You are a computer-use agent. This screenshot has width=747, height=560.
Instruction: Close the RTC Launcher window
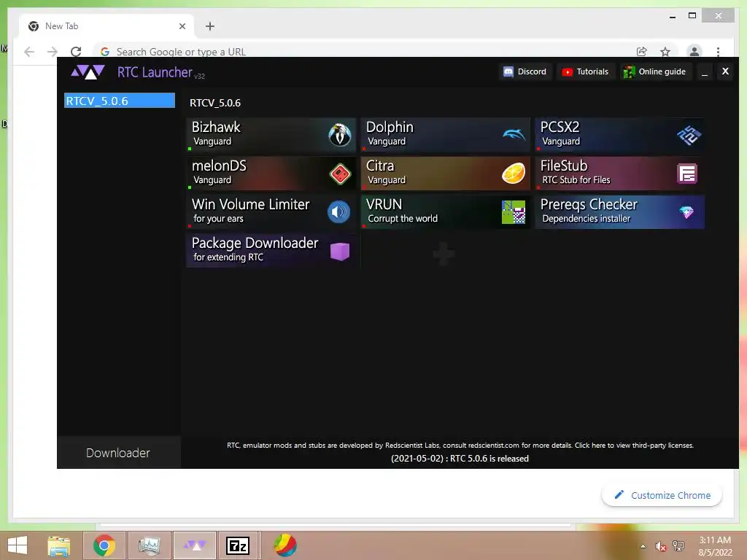pos(725,71)
